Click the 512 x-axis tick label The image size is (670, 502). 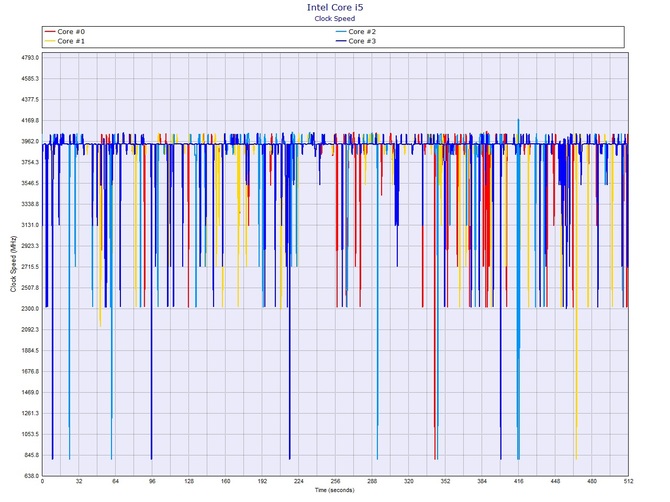628,481
